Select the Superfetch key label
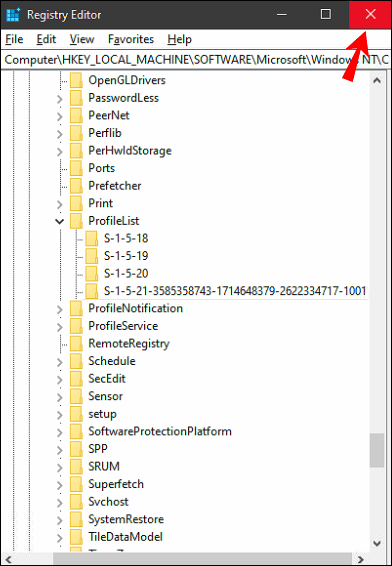 pyautogui.click(x=116, y=484)
